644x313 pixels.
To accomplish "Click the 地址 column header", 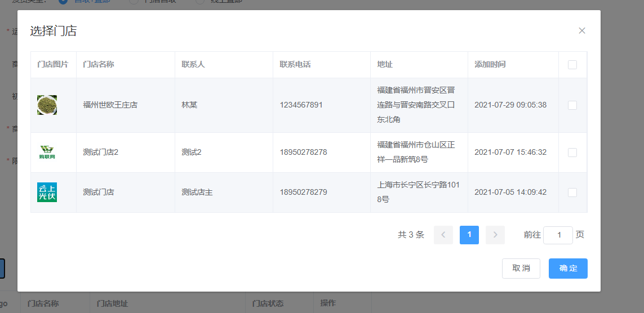I will [385, 64].
